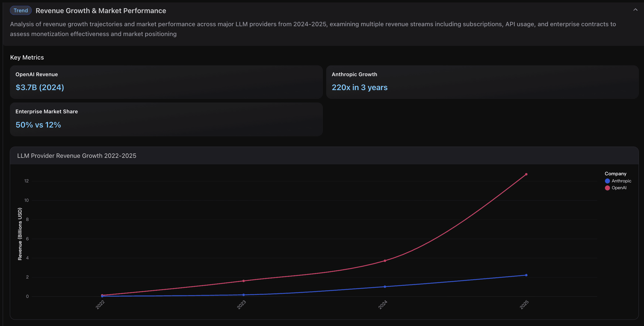
Task: Click the $3.7B (2024) value
Action: point(40,87)
